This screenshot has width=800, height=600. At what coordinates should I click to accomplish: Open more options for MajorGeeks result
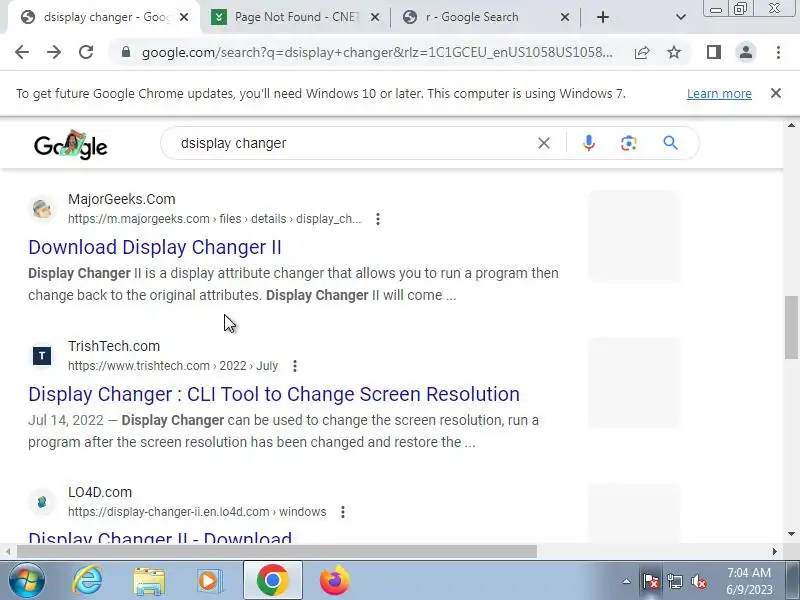click(378, 219)
